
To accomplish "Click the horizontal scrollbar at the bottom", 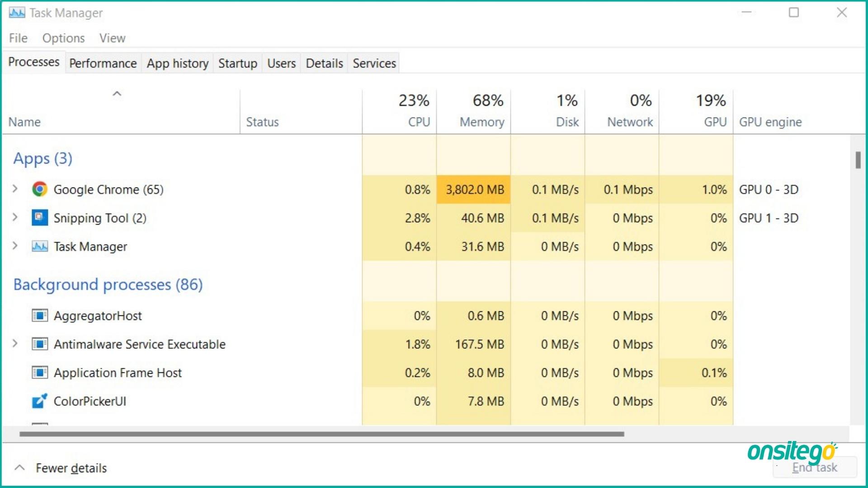I will point(321,434).
